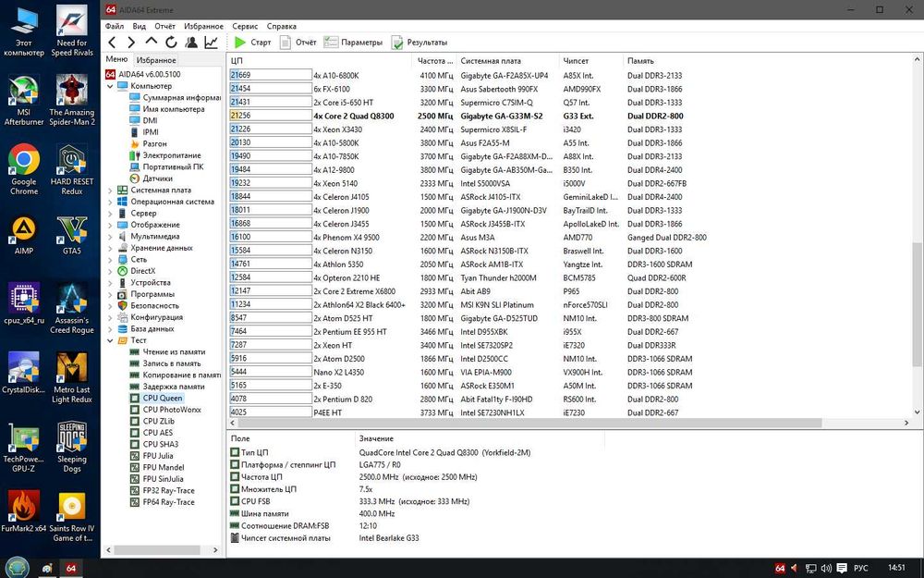Select the CPU AES test

tap(152, 432)
